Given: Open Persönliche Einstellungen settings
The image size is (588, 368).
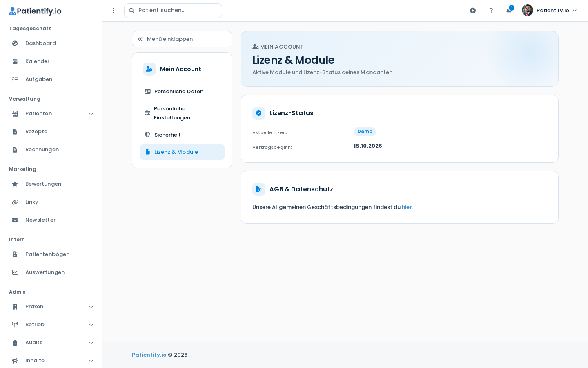Looking at the screenshot, I should 182,113.
